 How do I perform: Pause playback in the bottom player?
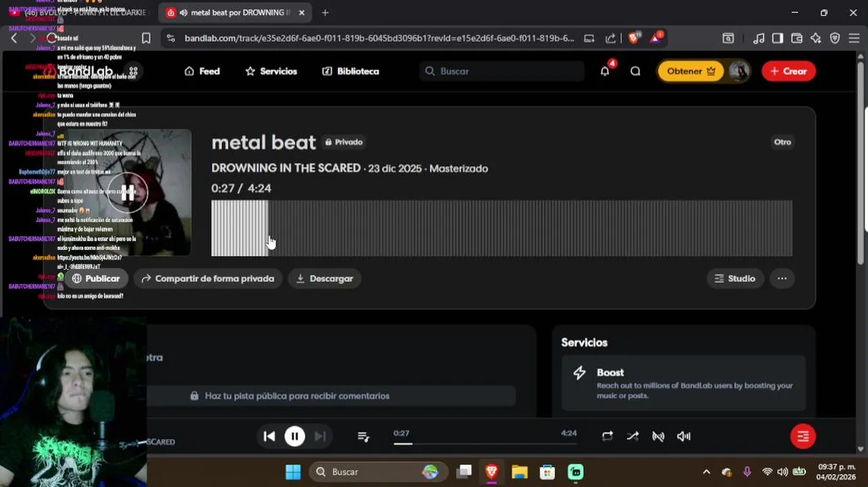point(295,436)
